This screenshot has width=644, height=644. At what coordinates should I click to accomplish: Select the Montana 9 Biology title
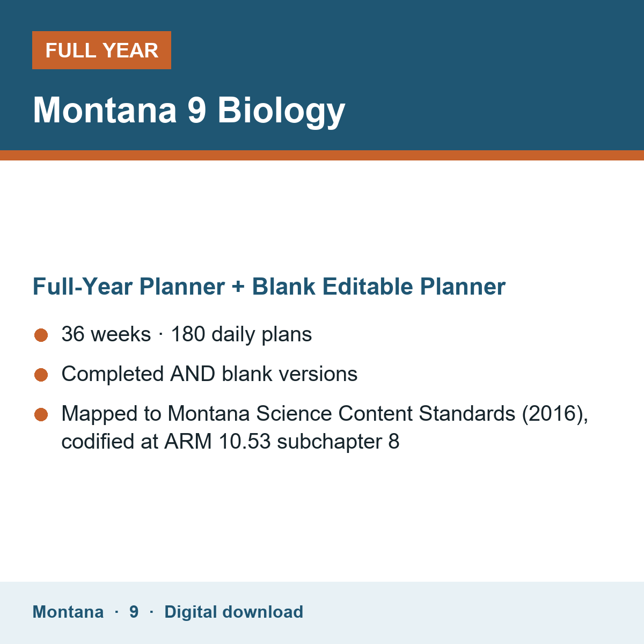pyautogui.click(x=189, y=111)
